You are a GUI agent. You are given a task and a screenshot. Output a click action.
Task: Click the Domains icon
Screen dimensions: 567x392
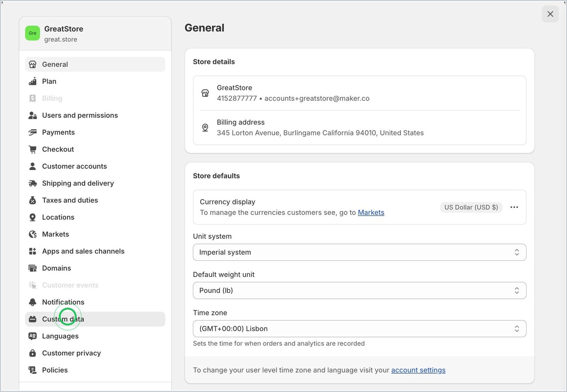(x=32, y=268)
